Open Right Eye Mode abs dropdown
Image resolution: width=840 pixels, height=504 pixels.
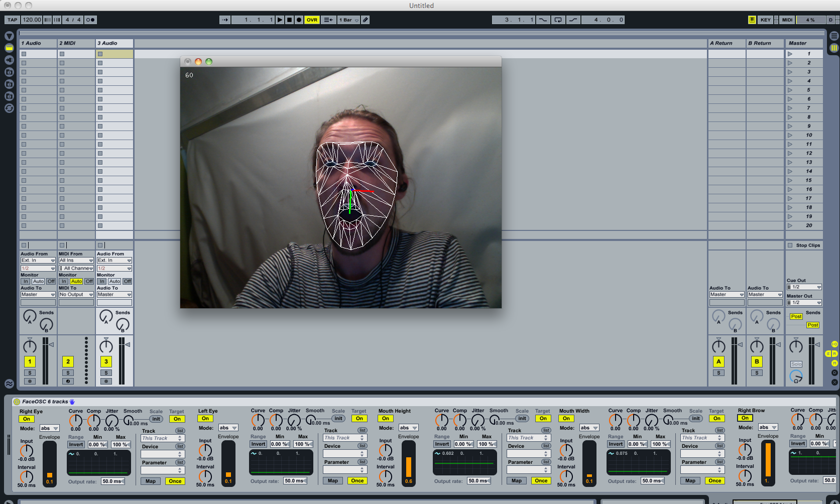pos(49,429)
